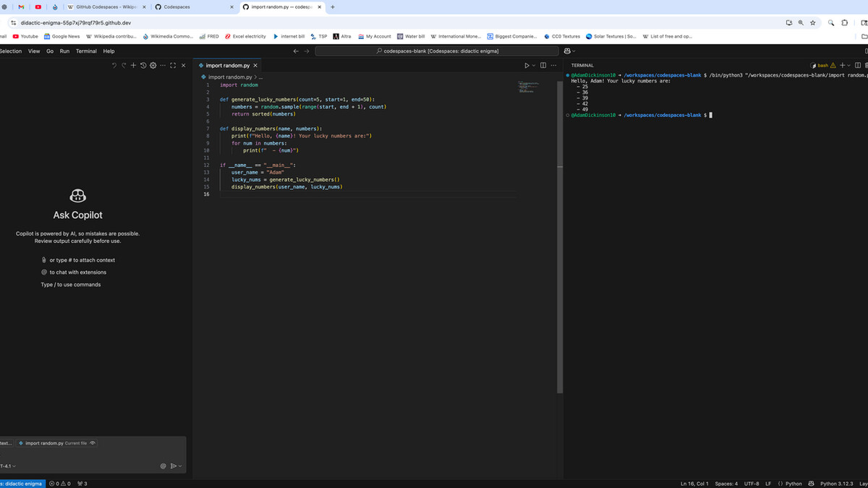Close the Copilot chat panel
Viewport: 868px width, 488px height.
click(x=183, y=66)
